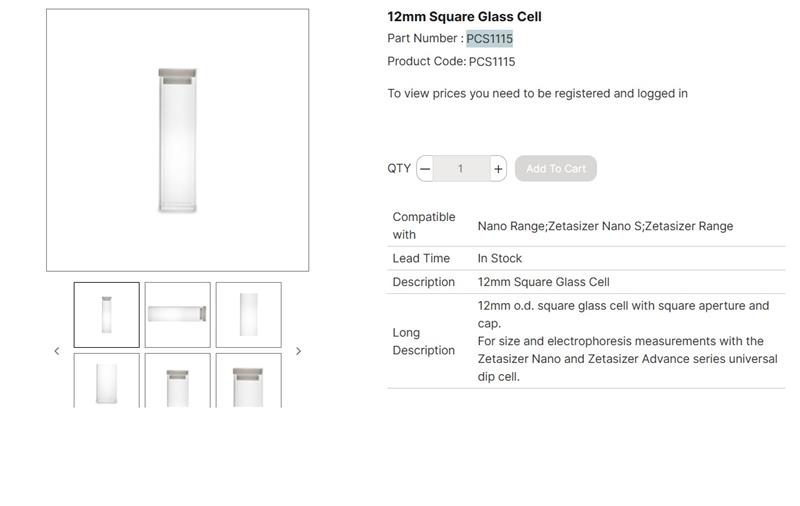Screen dimensions: 800x506
Task: Click the Long Description text cell
Action: (627, 341)
